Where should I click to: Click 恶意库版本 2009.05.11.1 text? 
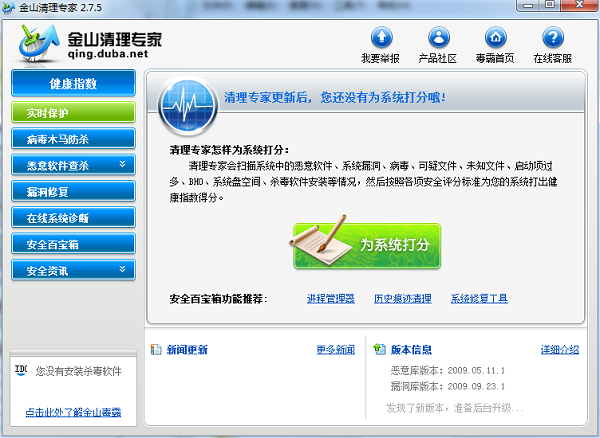click(447, 370)
